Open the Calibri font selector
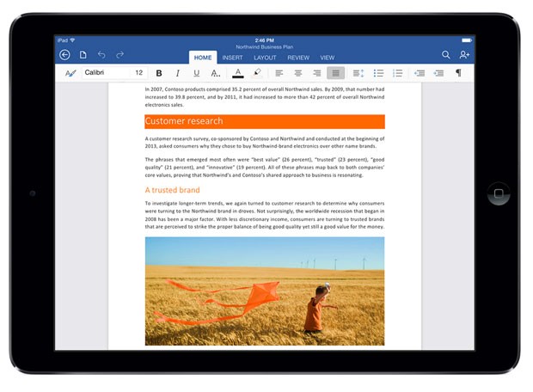Viewport: 533px width, 392px height. (x=106, y=72)
